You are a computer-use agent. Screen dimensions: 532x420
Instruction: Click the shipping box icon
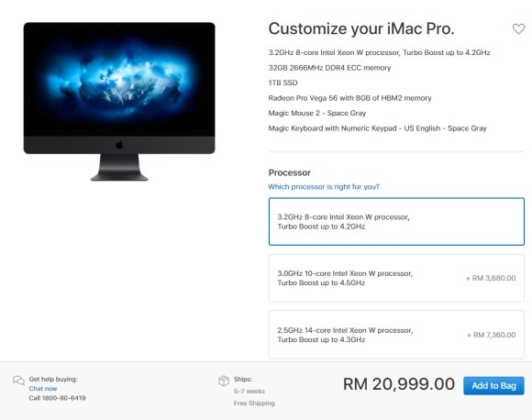[224, 381]
